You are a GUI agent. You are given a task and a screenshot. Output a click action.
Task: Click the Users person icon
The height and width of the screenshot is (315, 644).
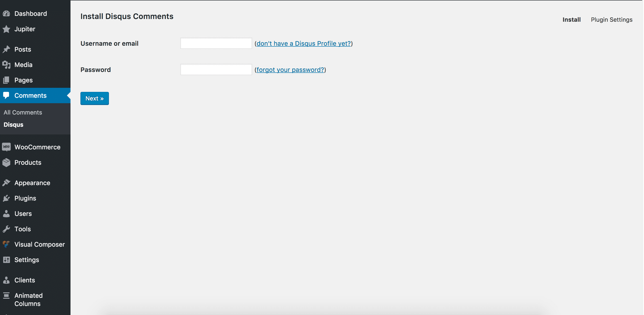[6, 214]
